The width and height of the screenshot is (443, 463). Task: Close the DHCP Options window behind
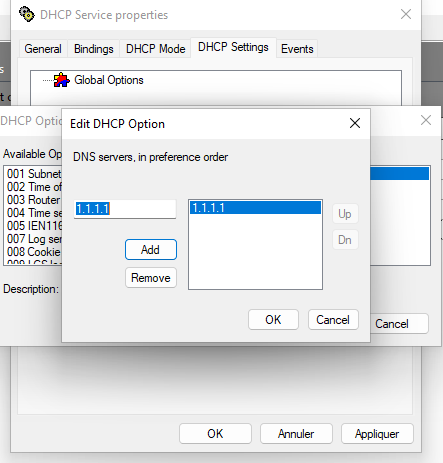point(426,120)
